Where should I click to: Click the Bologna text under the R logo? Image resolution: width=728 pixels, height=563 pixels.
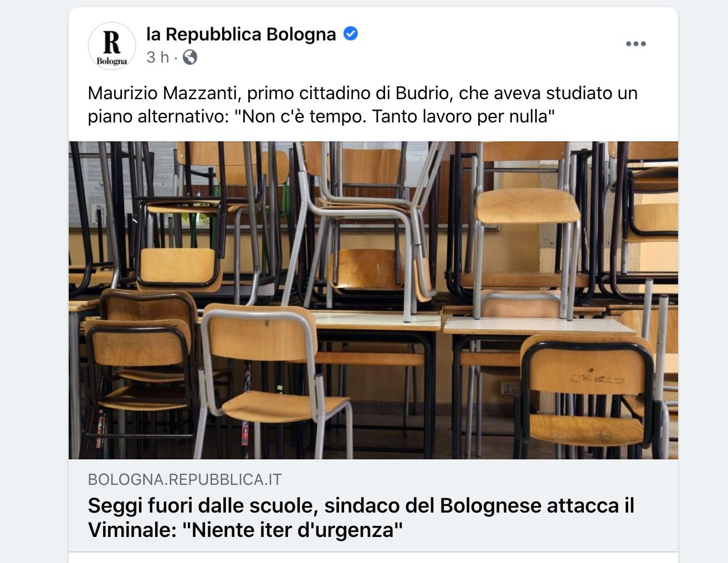112,61
